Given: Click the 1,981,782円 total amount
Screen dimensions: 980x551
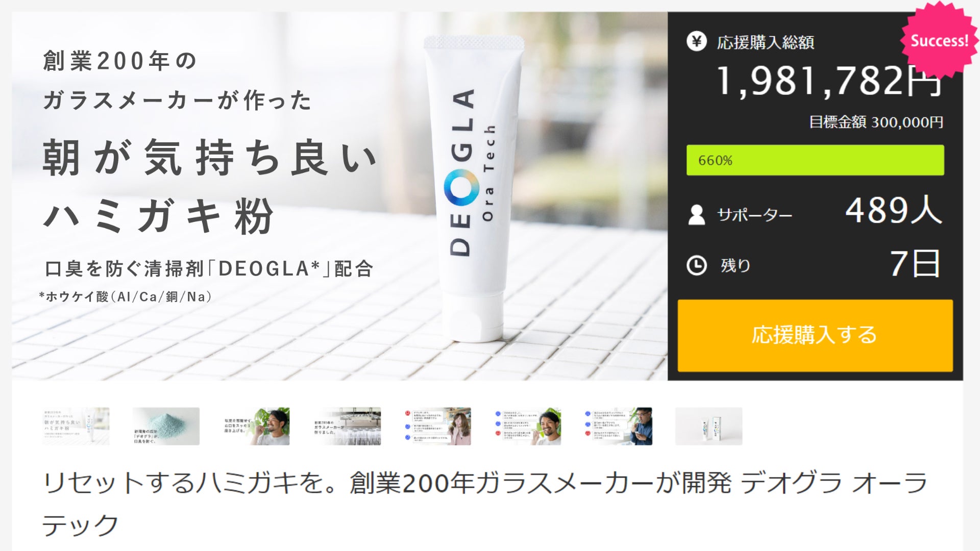Looking at the screenshot, I should click(x=830, y=81).
